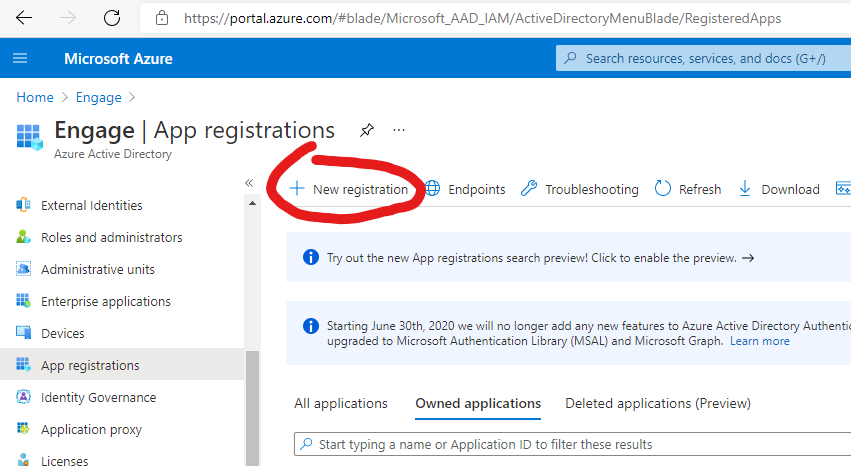Switch to All applications tab
Viewport: 851px width, 466px height.
click(x=341, y=404)
